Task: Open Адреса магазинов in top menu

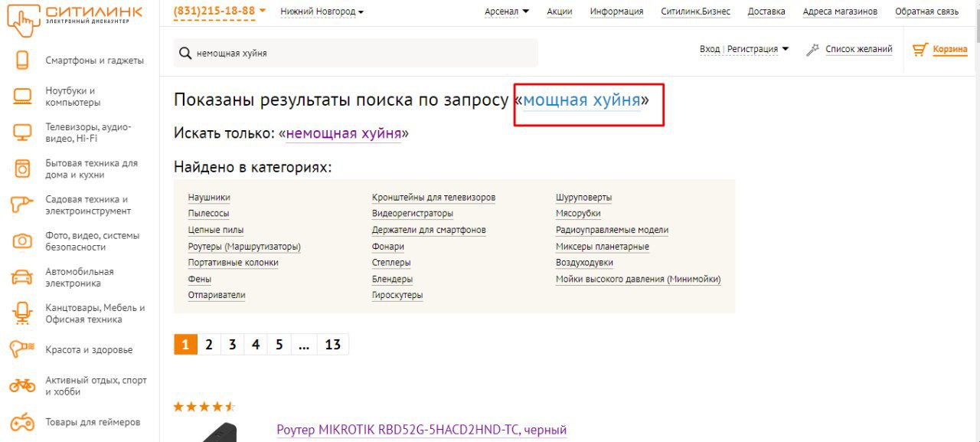Action: coord(840,11)
